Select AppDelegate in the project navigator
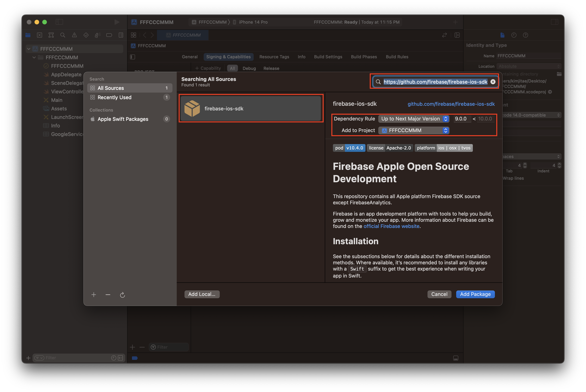586x392 pixels. pyautogui.click(x=66, y=75)
